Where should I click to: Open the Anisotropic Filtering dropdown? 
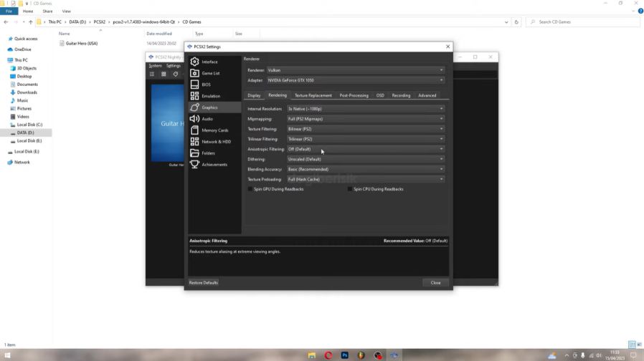(x=366, y=149)
